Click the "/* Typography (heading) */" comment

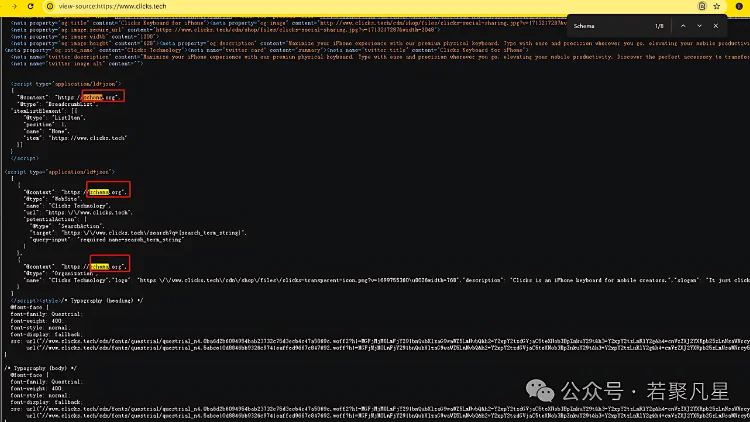pos(102,300)
